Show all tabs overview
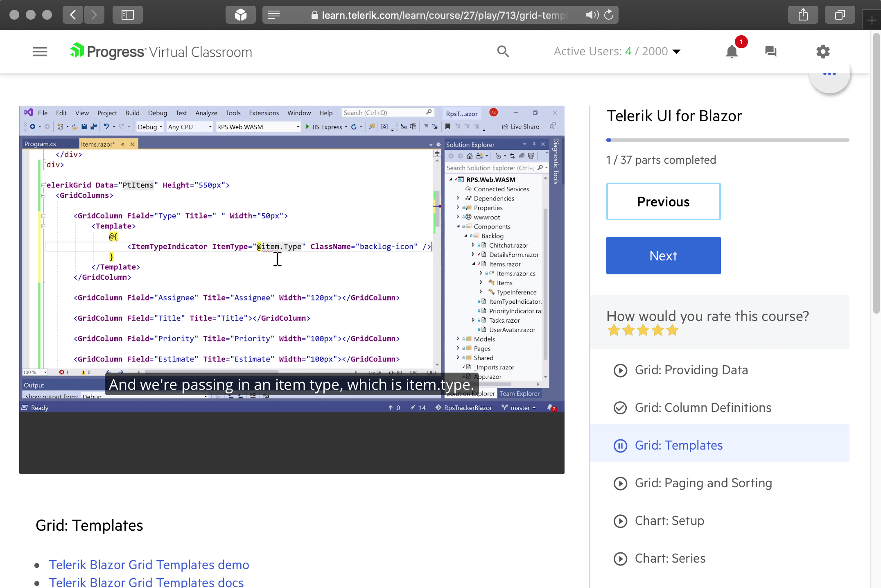Image resolution: width=881 pixels, height=588 pixels. (x=840, y=15)
